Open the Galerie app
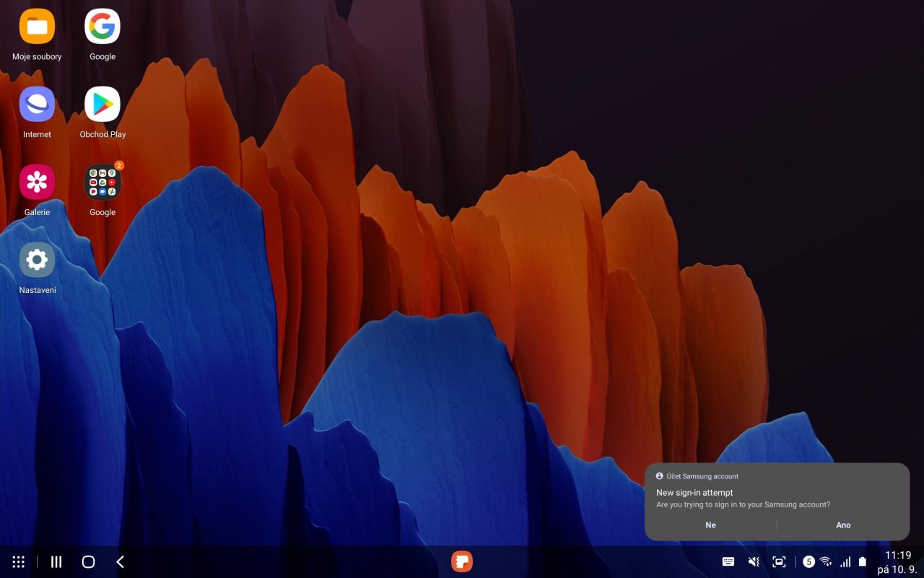The image size is (924, 578). click(x=37, y=182)
